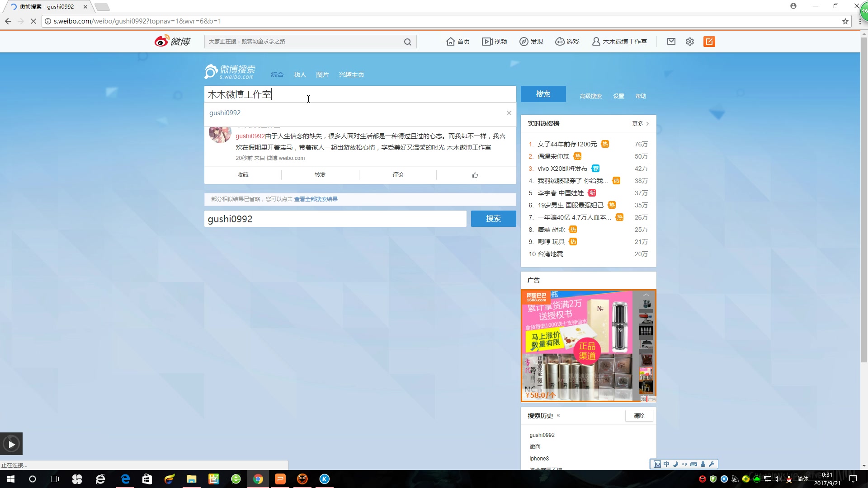Image resolution: width=868 pixels, height=488 pixels.
Task: Open hot search 女子44年前存1200元
Action: (x=567, y=144)
